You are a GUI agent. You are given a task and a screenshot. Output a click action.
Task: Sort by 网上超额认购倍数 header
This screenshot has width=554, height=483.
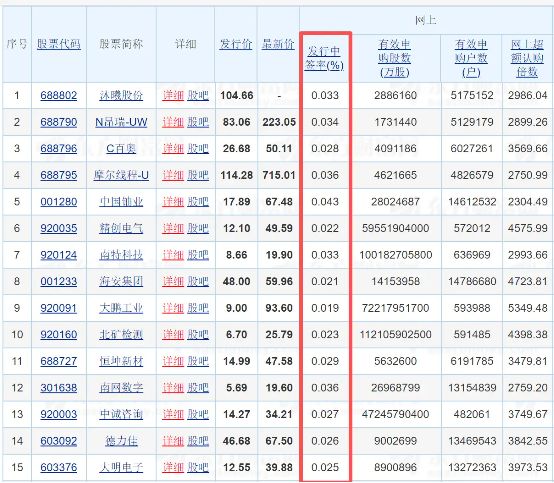[527, 58]
